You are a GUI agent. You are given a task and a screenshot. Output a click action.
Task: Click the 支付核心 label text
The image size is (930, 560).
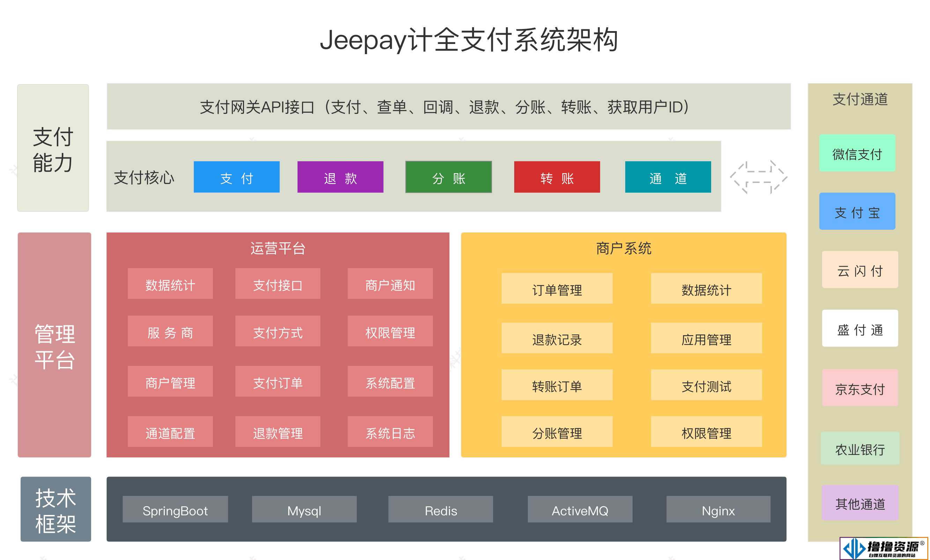pyautogui.click(x=144, y=178)
